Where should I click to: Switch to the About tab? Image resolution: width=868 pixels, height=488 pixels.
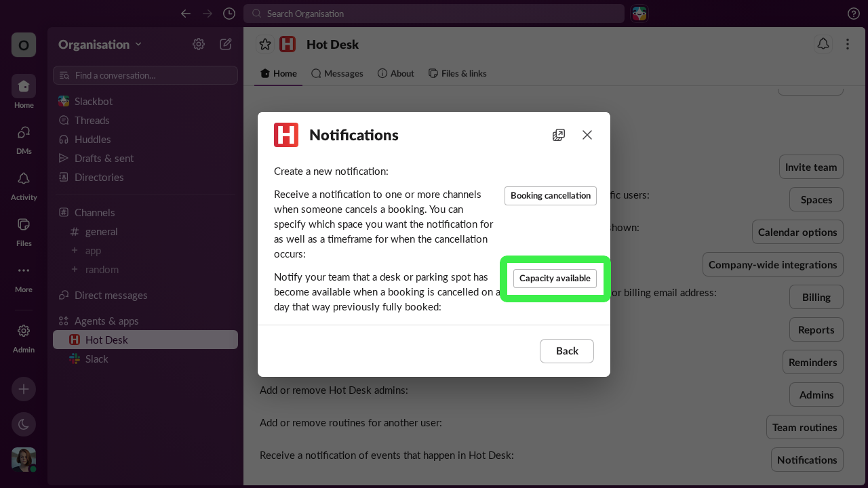click(x=395, y=73)
